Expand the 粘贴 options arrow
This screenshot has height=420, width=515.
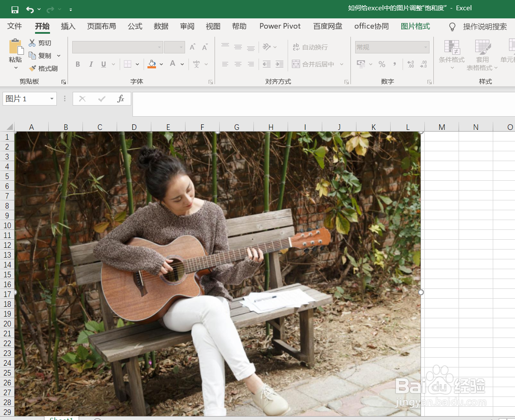[x=16, y=68]
